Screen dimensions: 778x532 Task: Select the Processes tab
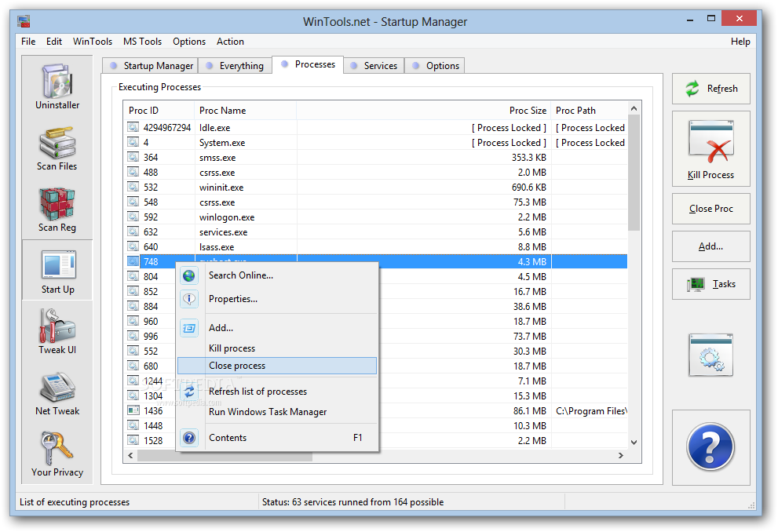coord(308,64)
